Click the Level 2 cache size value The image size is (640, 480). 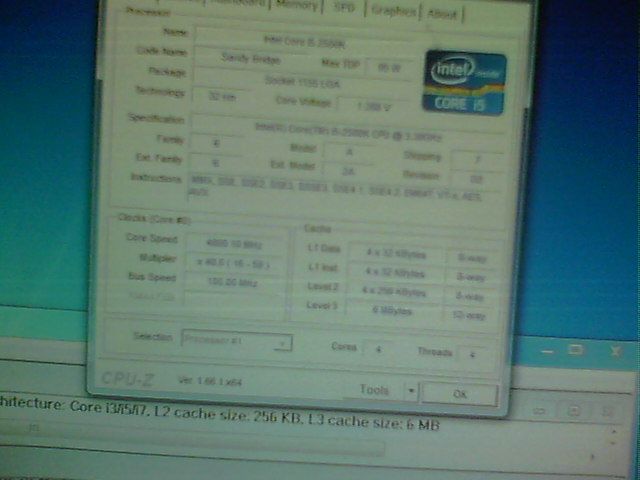(394, 291)
